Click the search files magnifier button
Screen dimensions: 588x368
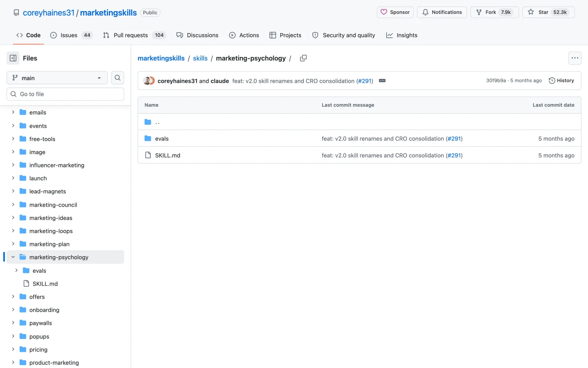[118, 78]
